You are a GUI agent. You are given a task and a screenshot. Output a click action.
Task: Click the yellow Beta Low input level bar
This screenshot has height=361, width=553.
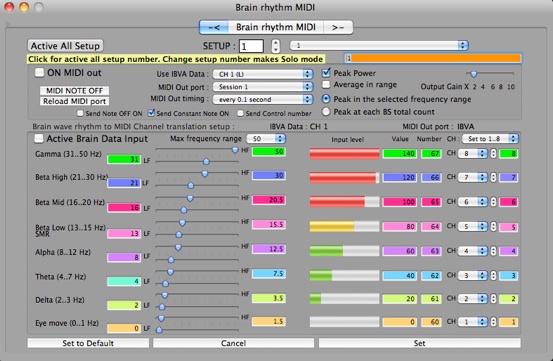pyautogui.click(x=345, y=226)
